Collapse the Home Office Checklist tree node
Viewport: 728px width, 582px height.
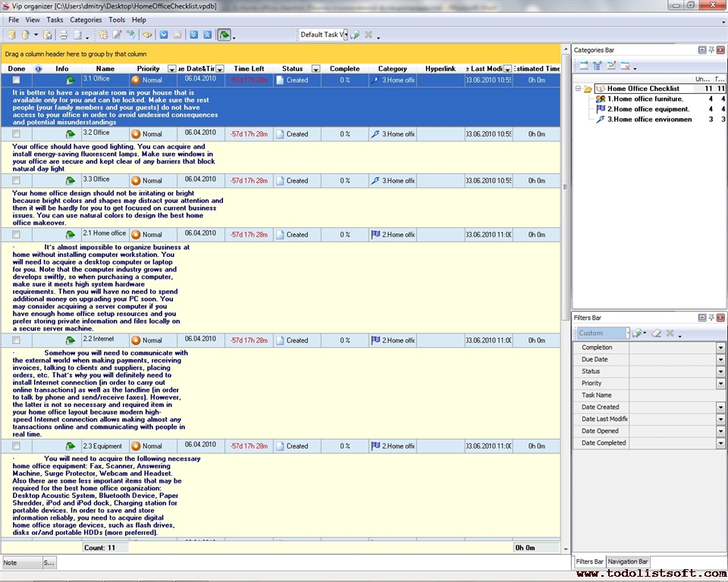[x=578, y=89]
